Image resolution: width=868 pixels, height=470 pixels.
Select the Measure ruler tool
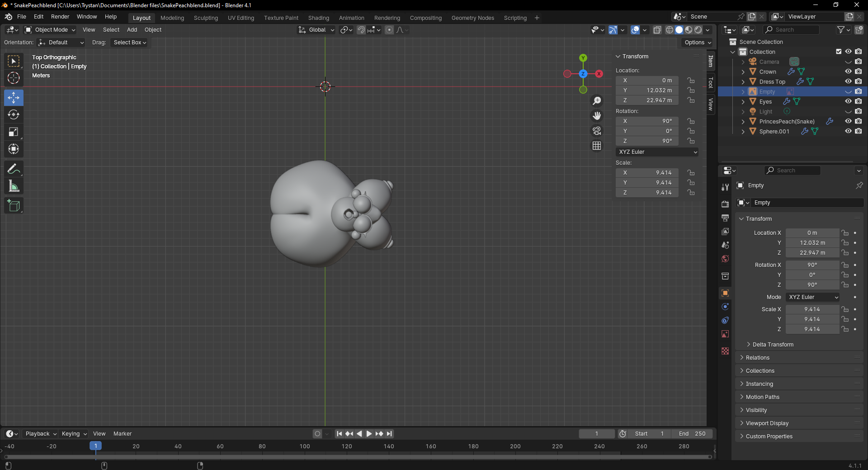14,186
